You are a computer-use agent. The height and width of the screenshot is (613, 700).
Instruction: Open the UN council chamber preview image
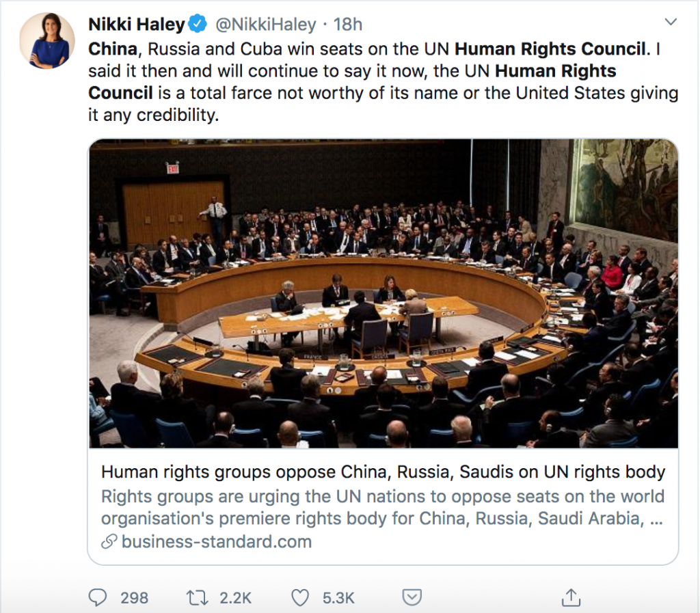383,294
